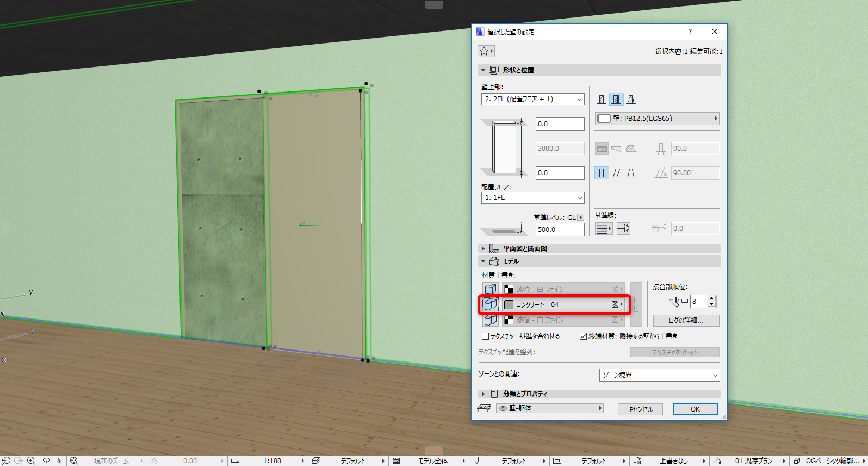Click the pen set icon in bottom bar
The height and width of the screenshot is (466, 868).
[477, 461]
